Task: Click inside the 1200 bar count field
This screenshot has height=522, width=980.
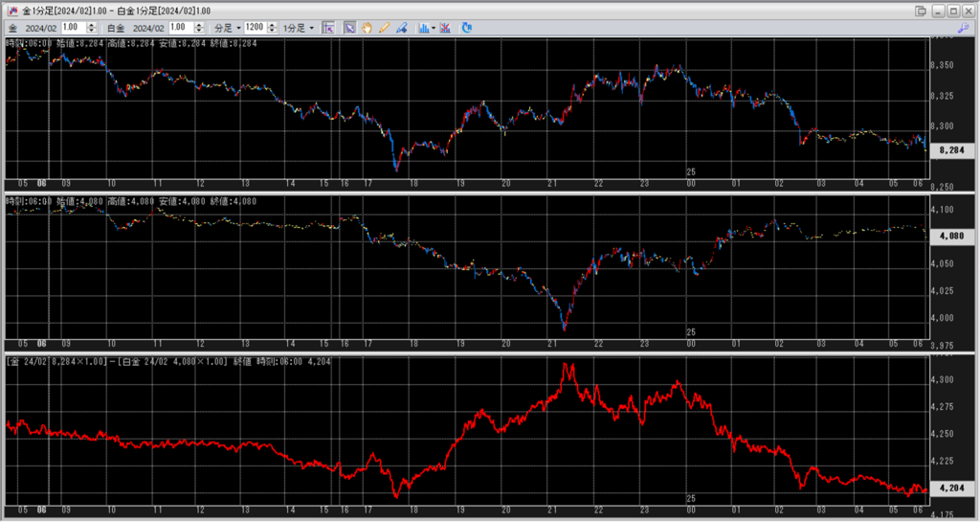Action: (256, 28)
